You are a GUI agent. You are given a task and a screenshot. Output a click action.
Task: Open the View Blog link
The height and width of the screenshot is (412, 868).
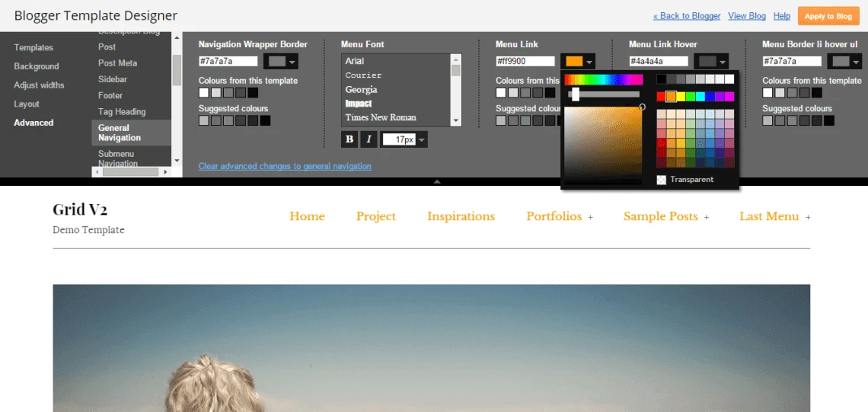(747, 16)
